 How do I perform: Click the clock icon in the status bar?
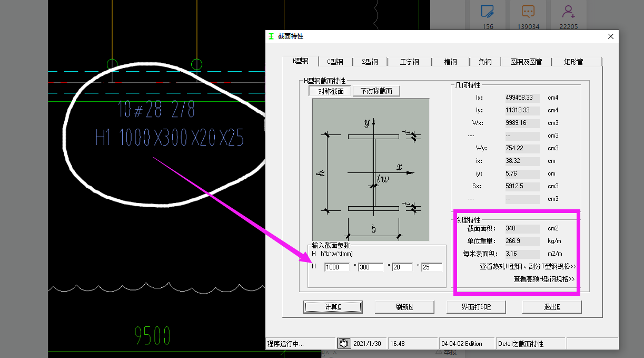point(344,343)
